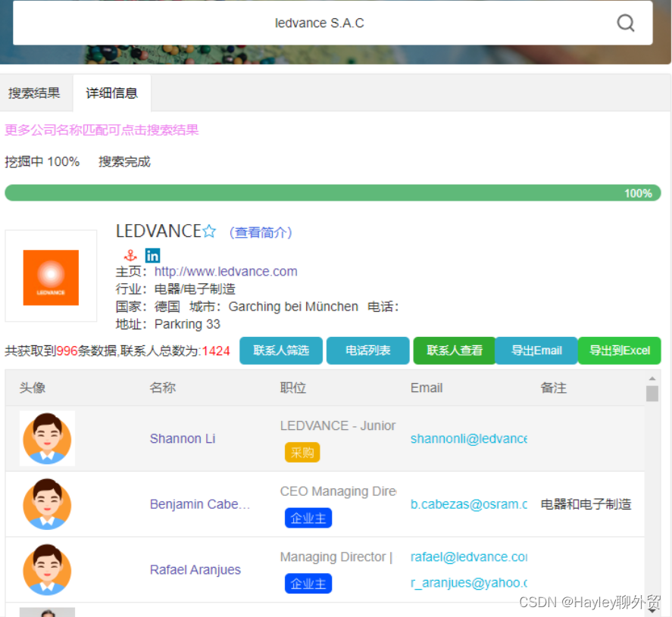
Task: Switch to the 搜索结果 tab
Action: [34, 93]
